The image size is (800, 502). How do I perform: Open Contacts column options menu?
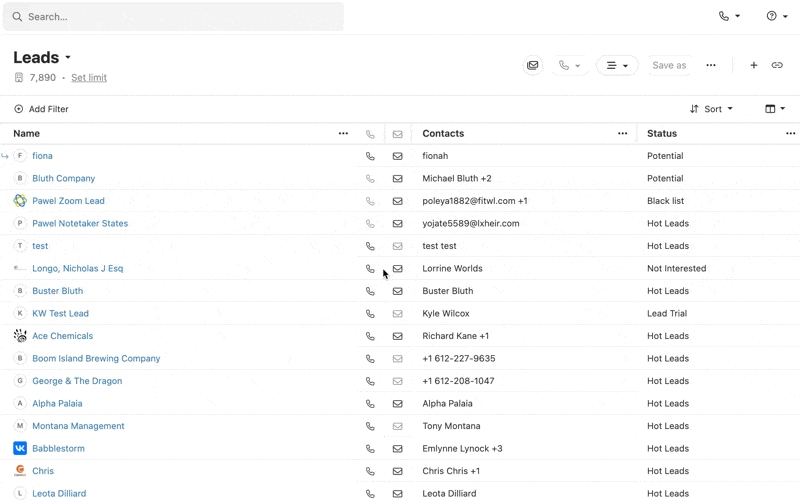[x=622, y=134]
